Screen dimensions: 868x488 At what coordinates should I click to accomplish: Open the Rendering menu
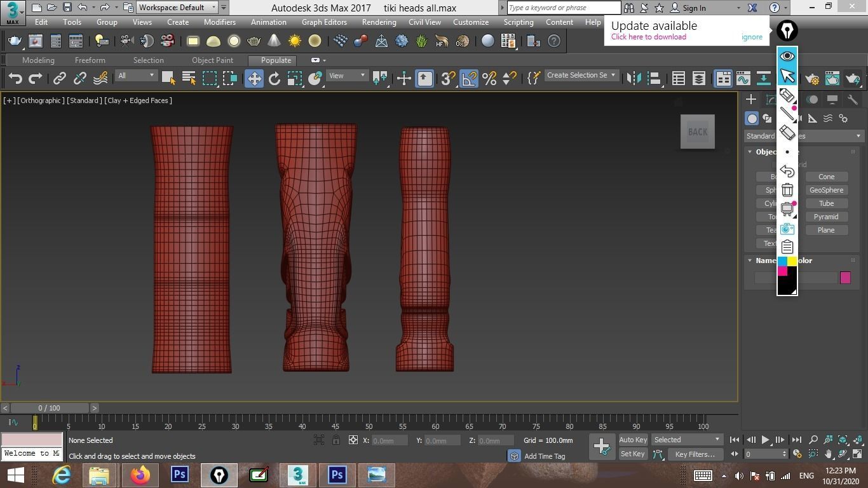(379, 22)
